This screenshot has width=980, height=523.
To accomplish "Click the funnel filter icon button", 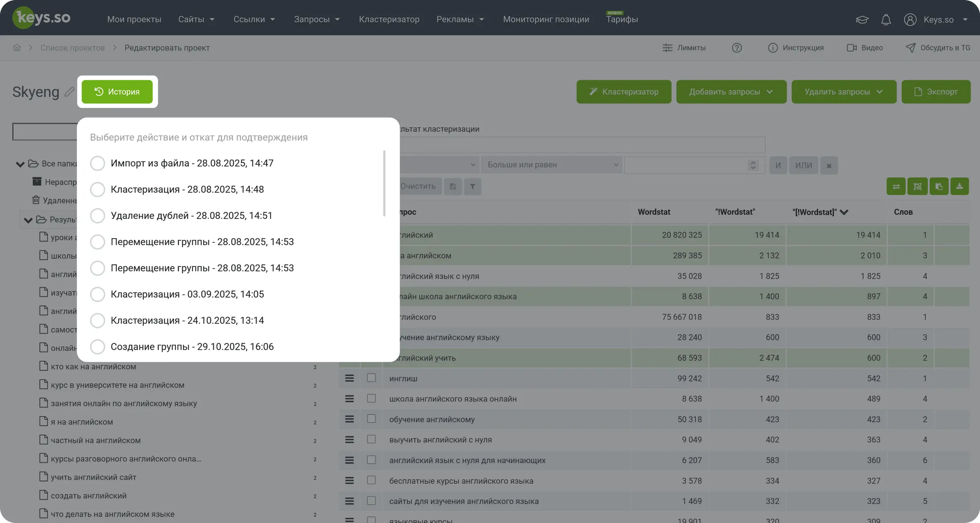I will point(472,187).
